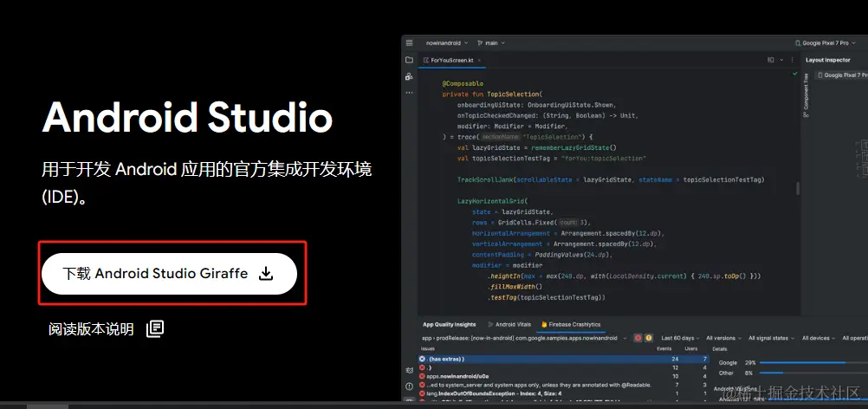The width and height of the screenshot is (868, 409).
Task: Click the Users column header
Action: coord(691,348)
